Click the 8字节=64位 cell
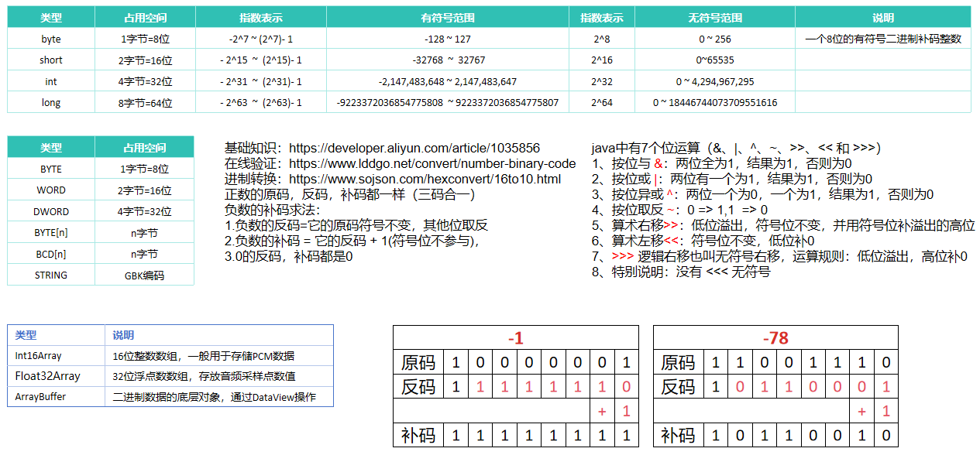The image size is (980, 462). [145, 102]
